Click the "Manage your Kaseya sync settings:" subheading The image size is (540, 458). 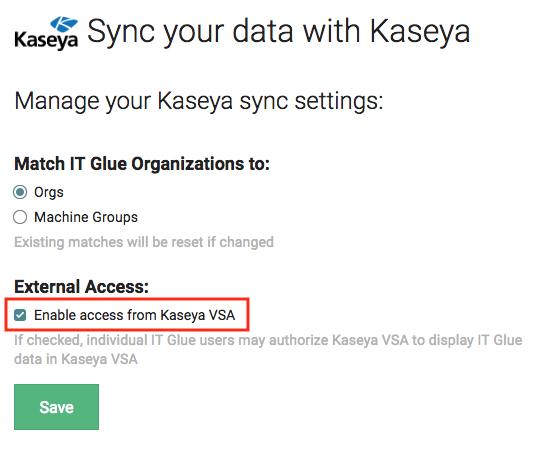198,101
